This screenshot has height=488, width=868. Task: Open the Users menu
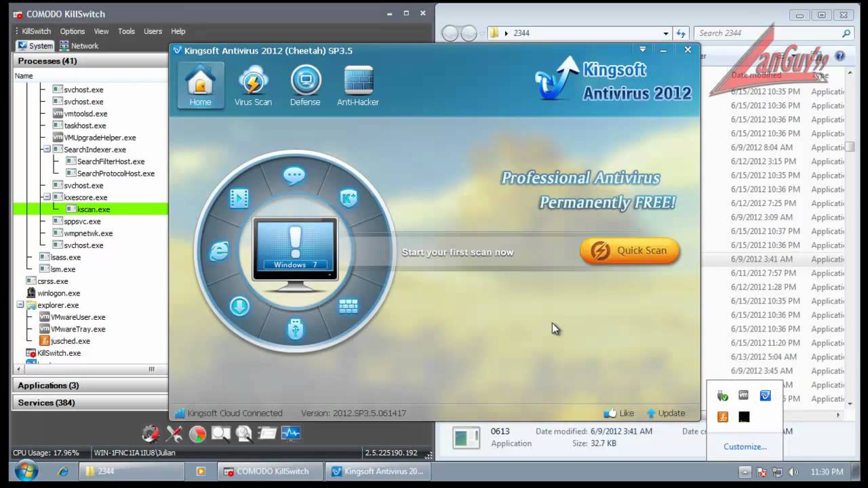point(153,31)
